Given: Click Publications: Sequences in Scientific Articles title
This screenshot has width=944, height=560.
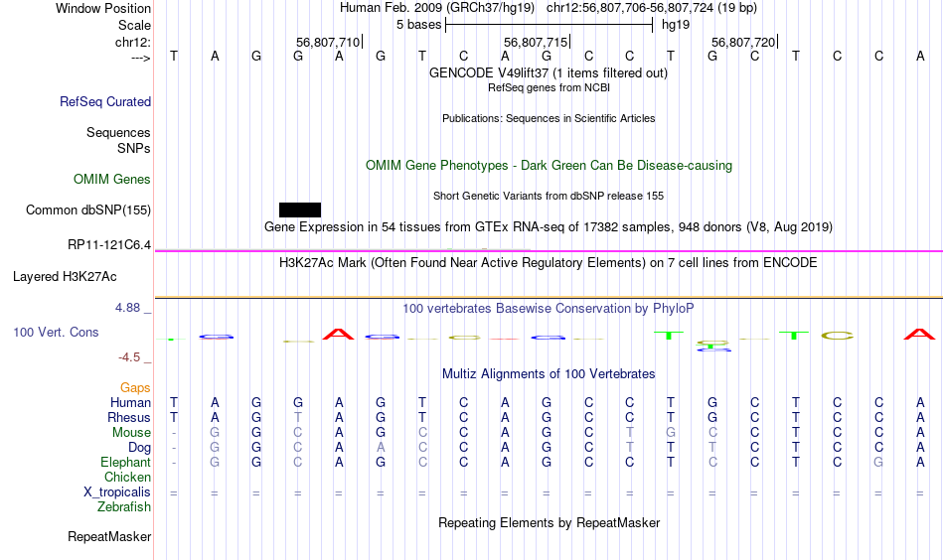Looking at the screenshot, I should point(549,118).
